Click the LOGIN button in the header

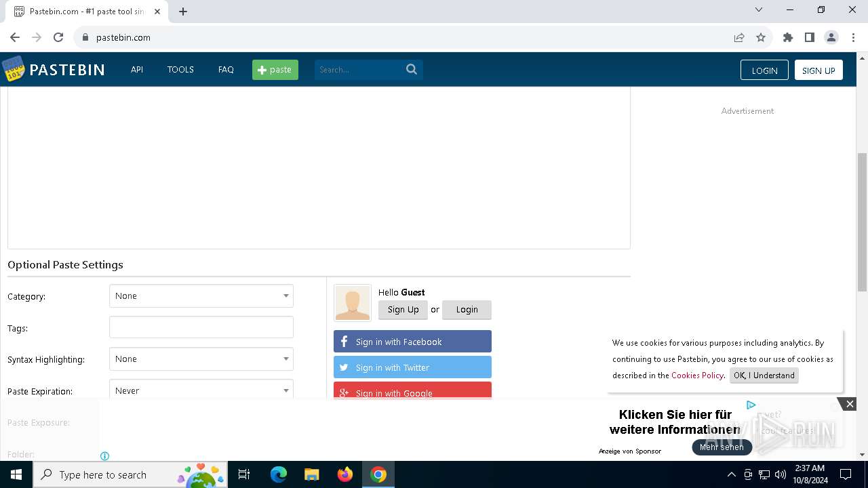point(764,70)
